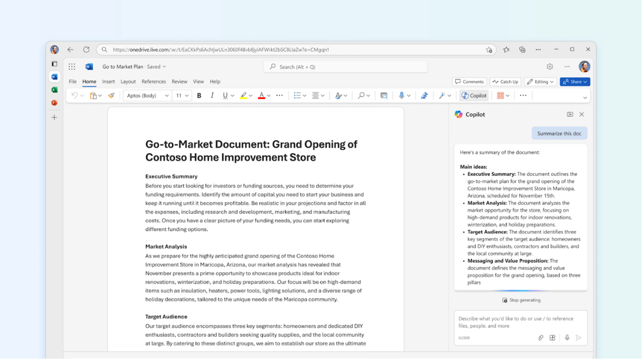Open the References tab
Image resolution: width=644 pixels, height=361 pixels.
pos(154,82)
